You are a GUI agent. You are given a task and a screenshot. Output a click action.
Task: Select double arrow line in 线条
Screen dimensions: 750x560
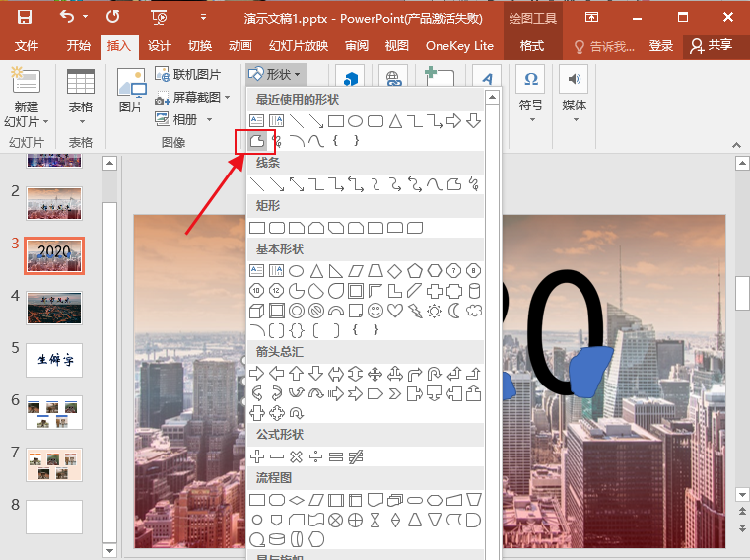pyautogui.click(x=297, y=184)
